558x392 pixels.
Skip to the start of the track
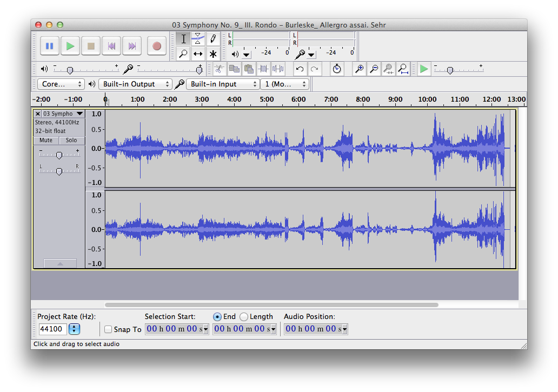click(112, 46)
